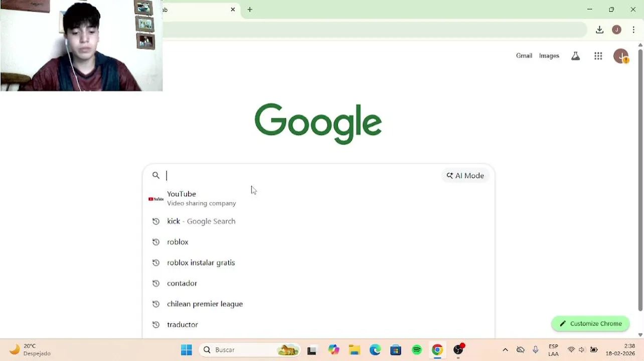This screenshot has width=644, height=361.
Task: Click the Customize Chrome button
Action: coord(590,324)
